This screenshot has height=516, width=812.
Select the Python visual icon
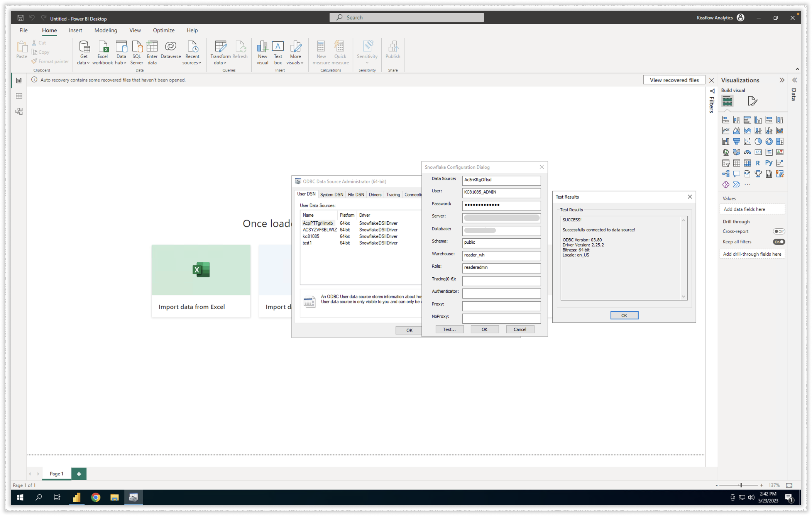[769, 163]
